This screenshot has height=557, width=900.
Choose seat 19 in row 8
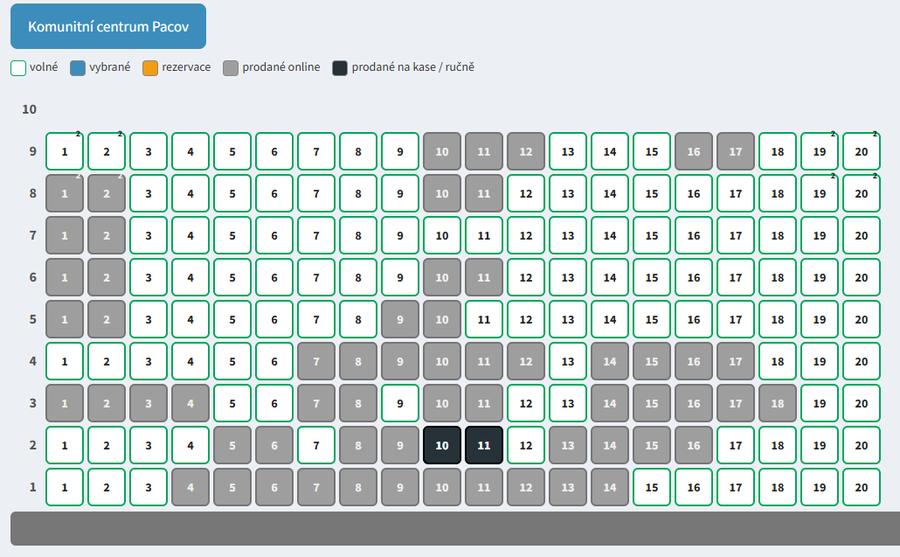[819, 194]
